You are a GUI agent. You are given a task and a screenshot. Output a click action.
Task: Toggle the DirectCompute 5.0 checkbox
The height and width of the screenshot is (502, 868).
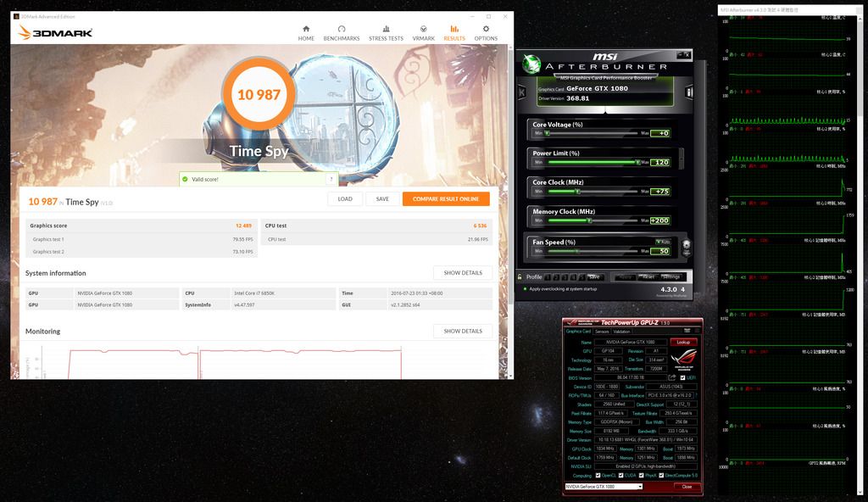coord(661,476)
